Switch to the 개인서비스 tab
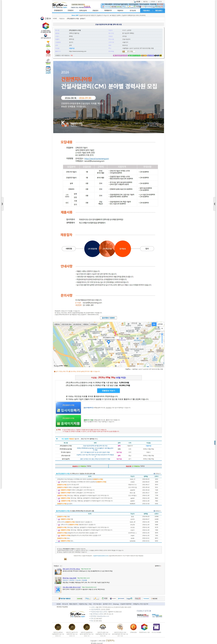Image resolution: width=217 pixels, height=644 pixels. pos(159,11)
